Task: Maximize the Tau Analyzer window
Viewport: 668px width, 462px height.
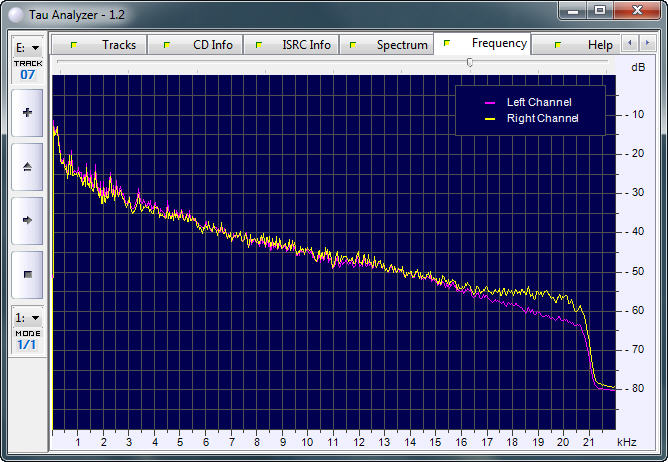Action: 599,10
